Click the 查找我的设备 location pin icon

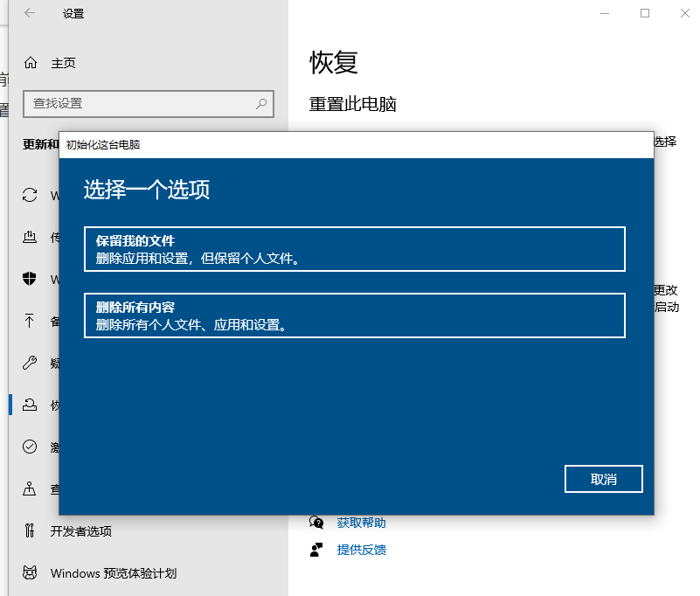click(30, 489)
